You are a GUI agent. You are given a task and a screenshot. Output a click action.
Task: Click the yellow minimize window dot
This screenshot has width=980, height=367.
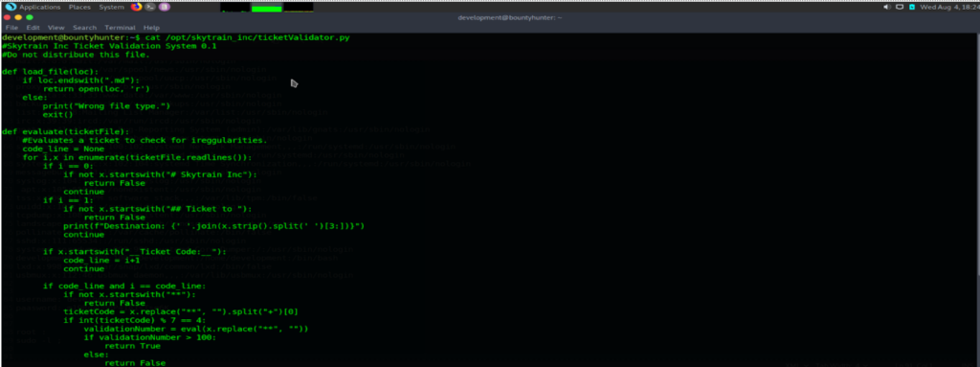click(x=19, y=17)
